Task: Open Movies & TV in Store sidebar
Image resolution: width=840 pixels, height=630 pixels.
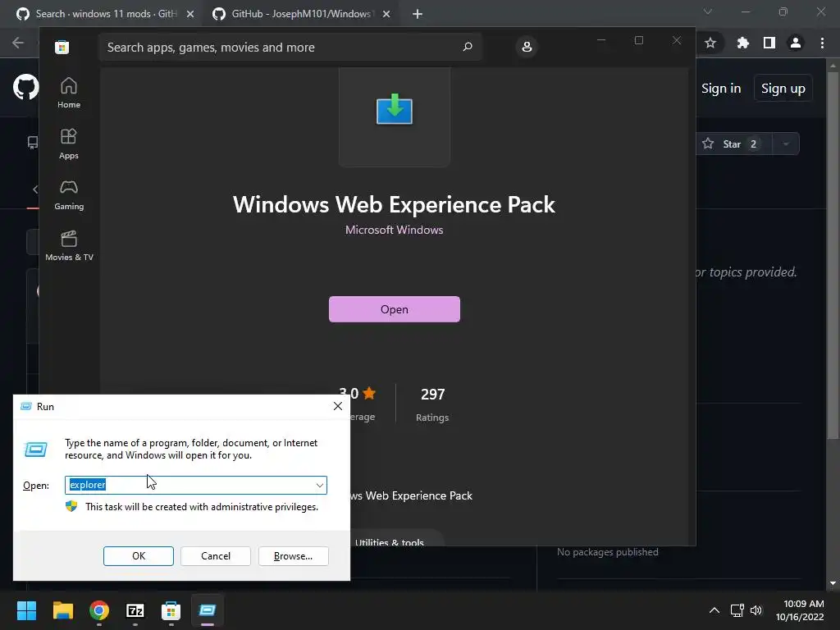Action: pos(69,245)
